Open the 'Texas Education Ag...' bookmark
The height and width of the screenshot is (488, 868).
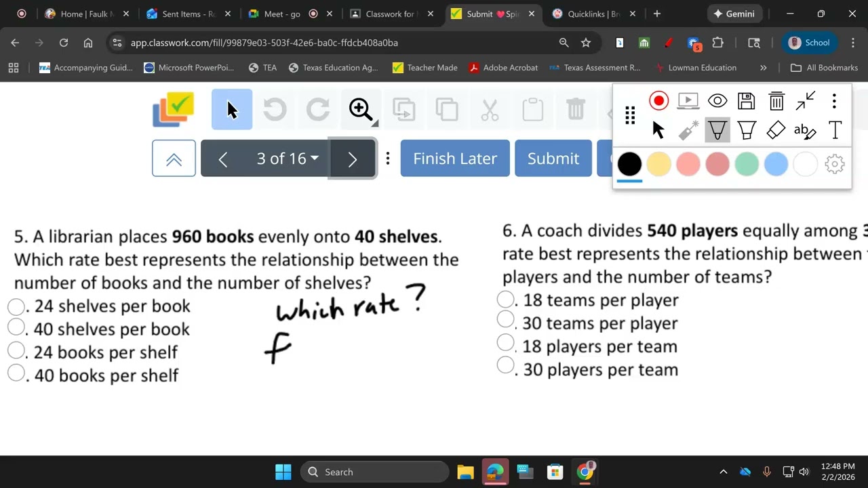point(333,68)
